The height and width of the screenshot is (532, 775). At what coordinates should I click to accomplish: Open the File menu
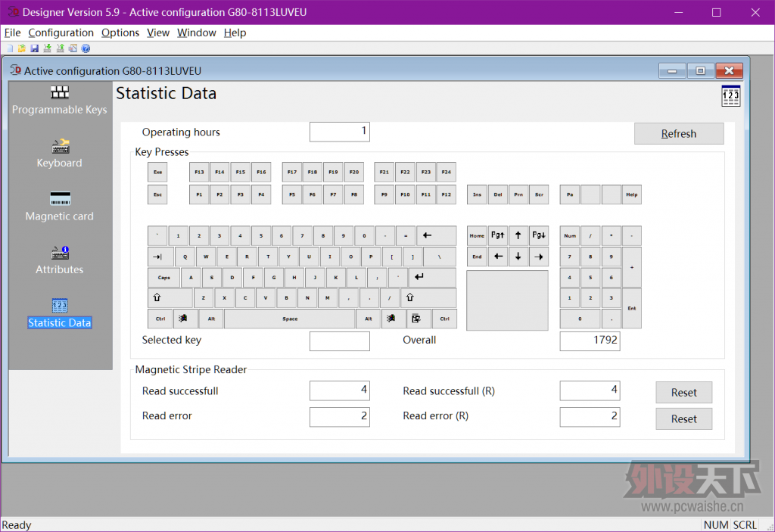[x=12, y=33]
